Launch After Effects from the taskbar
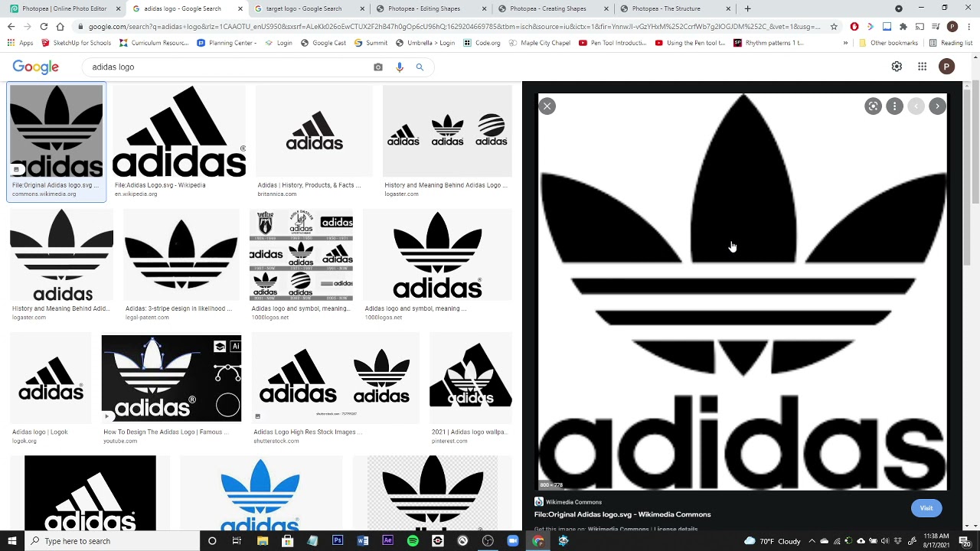This screenshot has height=551, width=980. (x=387, y=541)
